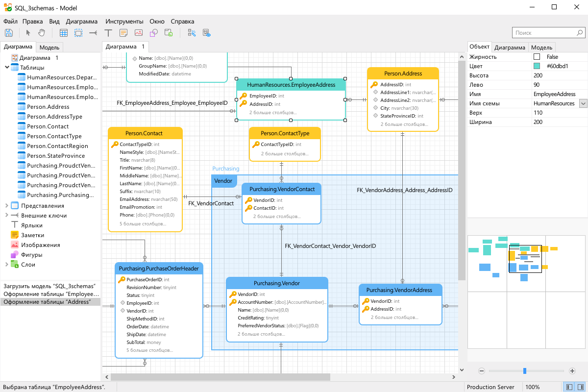The width and height of the screenshot is (588, 392).
Task: Click the auto-layout wand icon
Action: [x=192, y=33]
